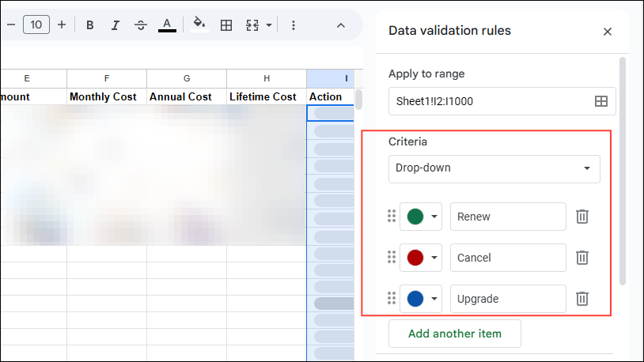Open the Criteria Drop-down selector

pos(494,168)
